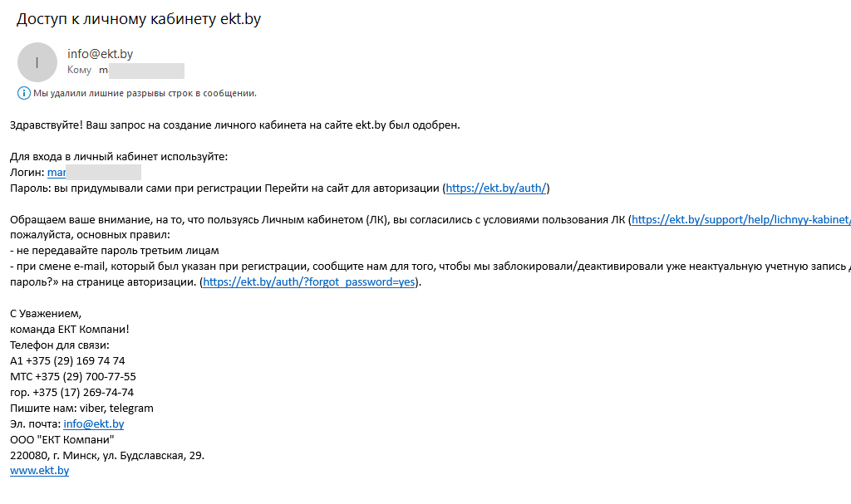
Task: Open the forgot_password=yes recovery link
Action: pyautogui.click(x=309, y=282)
